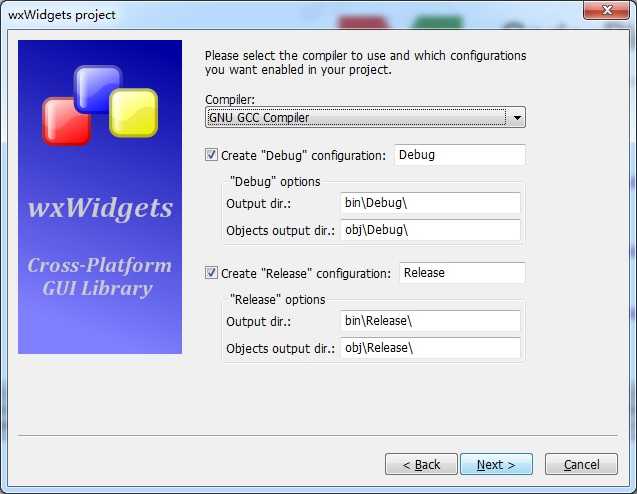
Task: Cancel the wxWidgets project wizard
Action: point(581,464)
